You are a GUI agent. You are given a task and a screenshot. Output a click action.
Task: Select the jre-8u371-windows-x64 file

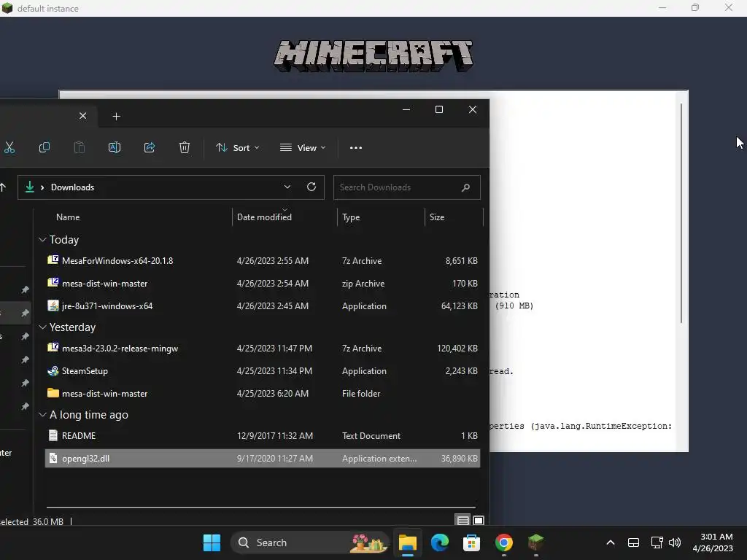tap(263, 306)
